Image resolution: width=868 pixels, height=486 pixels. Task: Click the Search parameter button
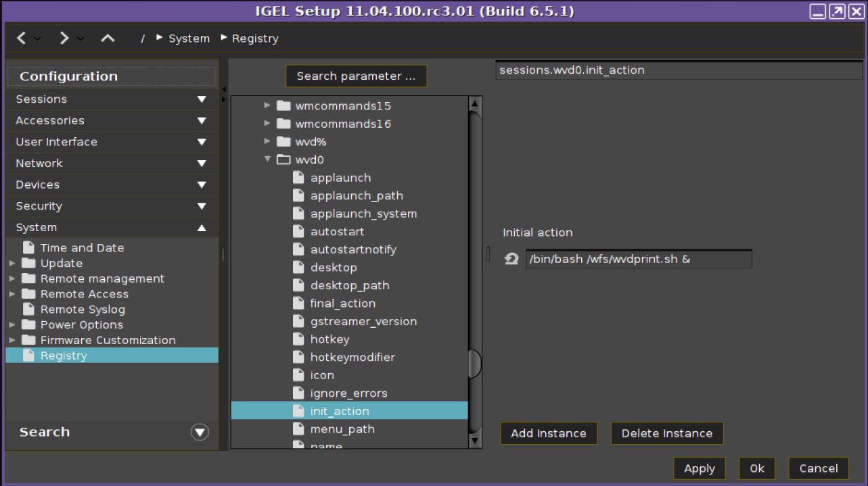(x=356, y=76)
